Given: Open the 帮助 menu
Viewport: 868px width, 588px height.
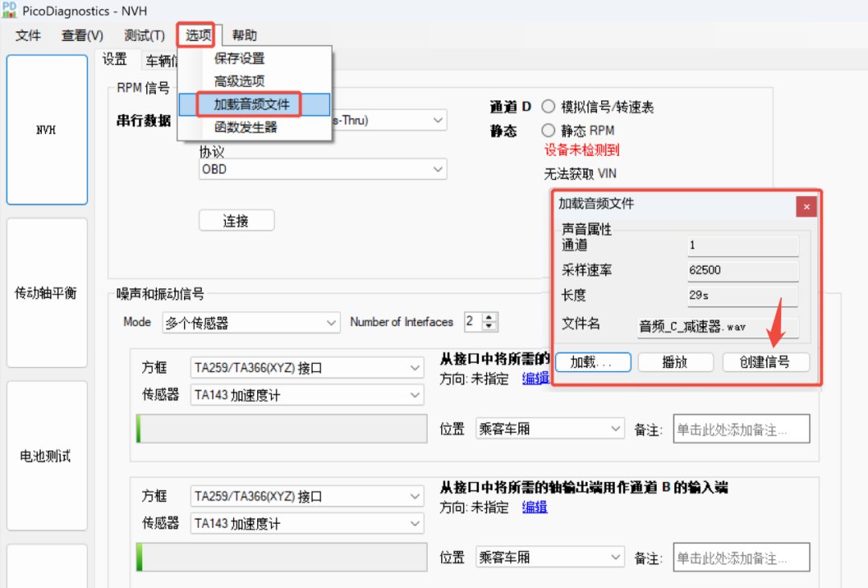Looking at the screenshot, I should click(x=244, y=35).
